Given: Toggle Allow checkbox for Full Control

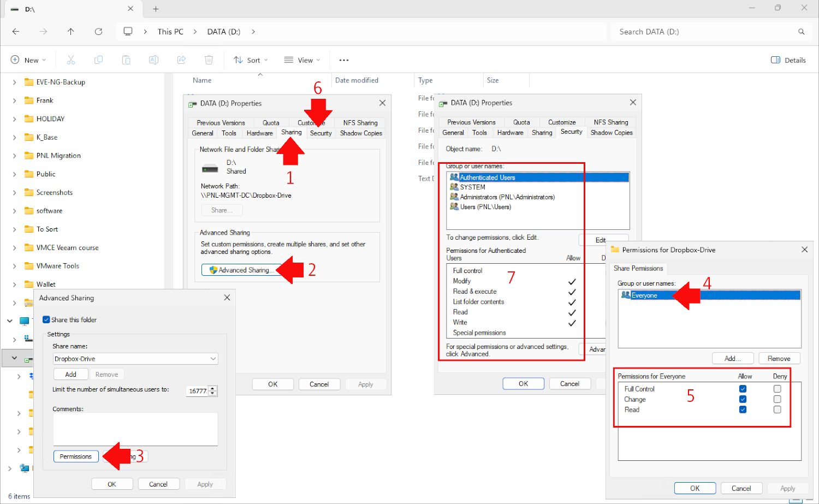Looking at the screenshot, I should coord(743,389).
